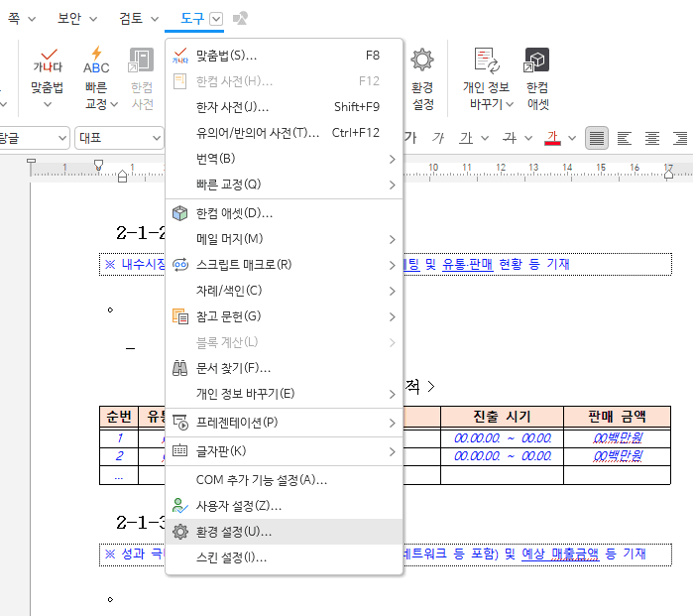Open 차례/색인(C) submenu

point(284,291)
